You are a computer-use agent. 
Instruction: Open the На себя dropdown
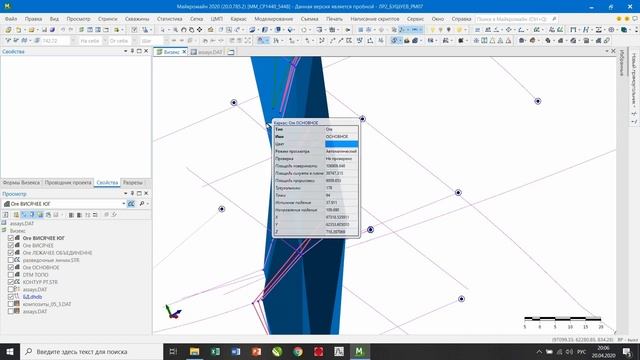tap(105, 40)
